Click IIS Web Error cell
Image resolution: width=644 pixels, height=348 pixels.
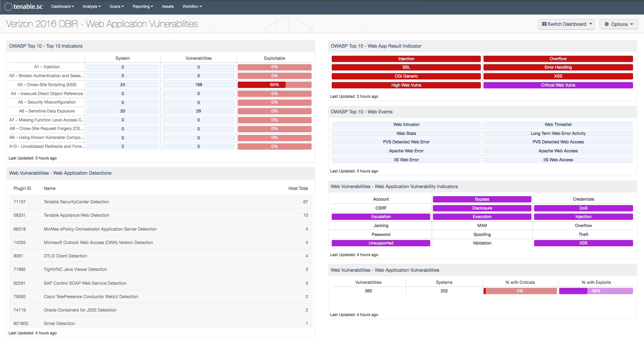coord(406,160)
